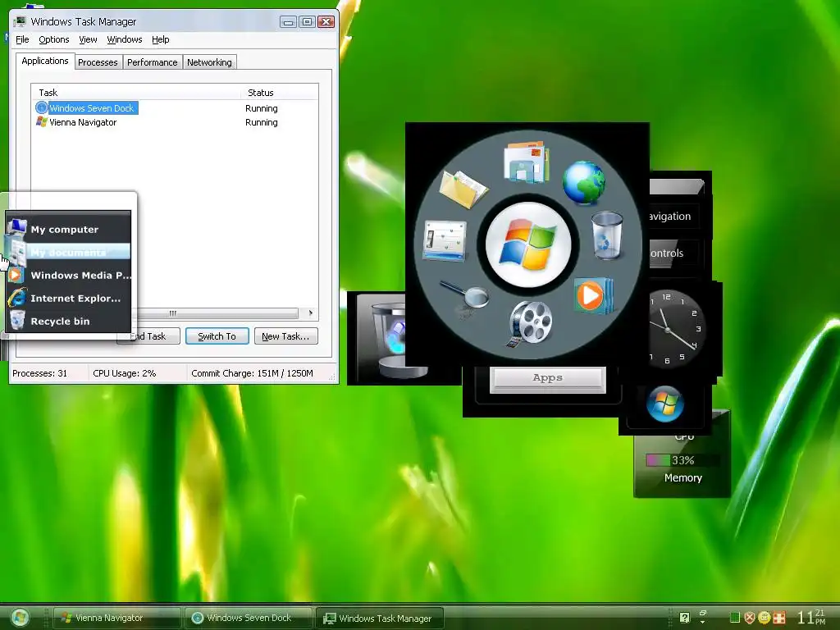
Task: Open the film reel movie icon in dock
Action: [x=529, y=323]
